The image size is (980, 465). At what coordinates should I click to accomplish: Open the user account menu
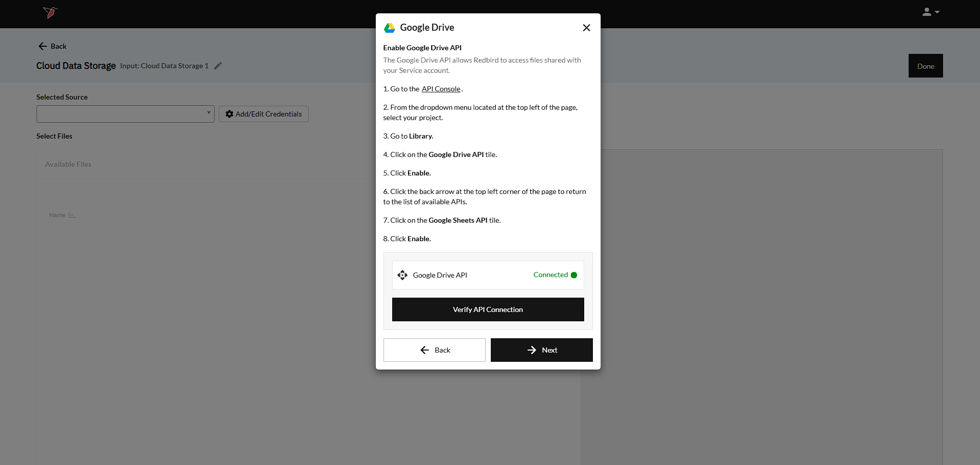931,12
